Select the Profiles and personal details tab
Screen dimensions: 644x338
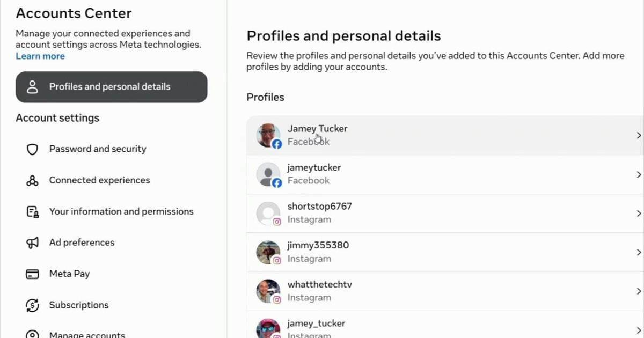point(112,87)
